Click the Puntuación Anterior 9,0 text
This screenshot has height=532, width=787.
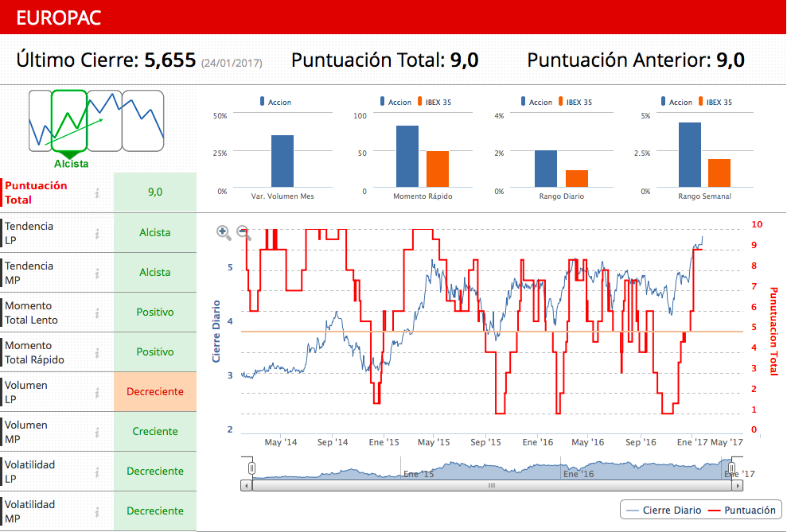pyautogui.click(x=636, y=60)
